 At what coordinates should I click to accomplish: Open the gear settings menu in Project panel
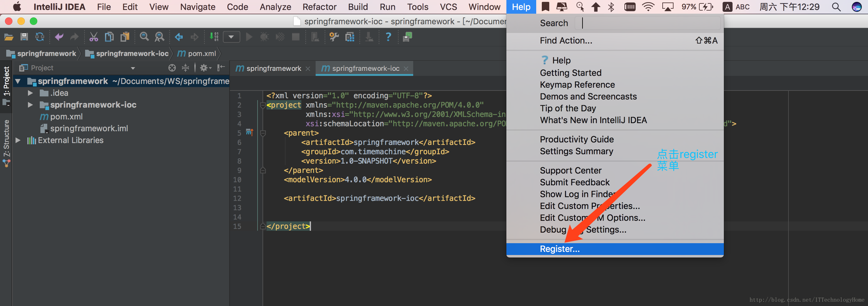[205, 68]
